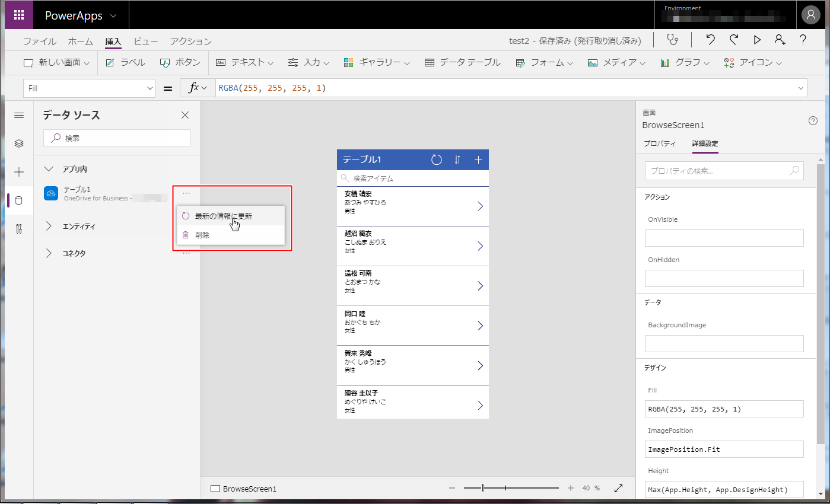Click the OnVisible property field
This screenshot has height=504, width=830.
point(724,238)
